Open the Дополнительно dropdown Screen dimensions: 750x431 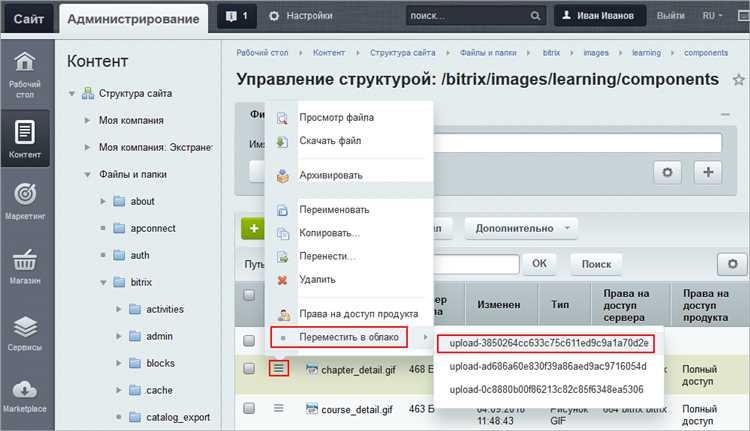[x=521, y=229]
